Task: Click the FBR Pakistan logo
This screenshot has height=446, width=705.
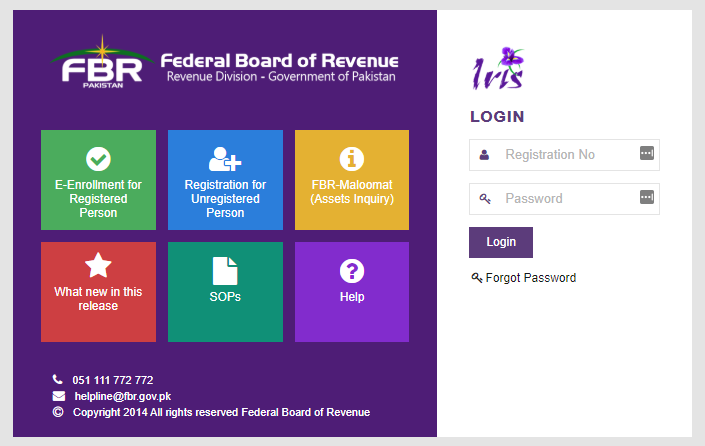Action: click(x=100, y=64)
